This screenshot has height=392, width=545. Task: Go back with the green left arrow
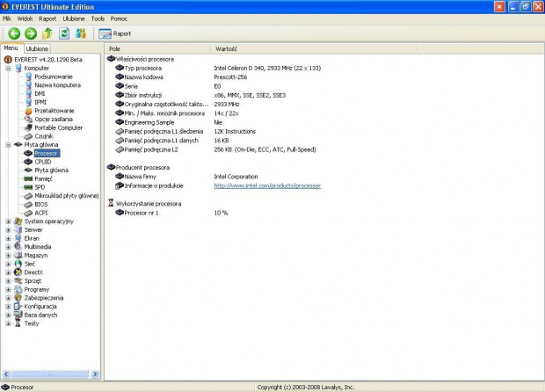coord(14,33)
